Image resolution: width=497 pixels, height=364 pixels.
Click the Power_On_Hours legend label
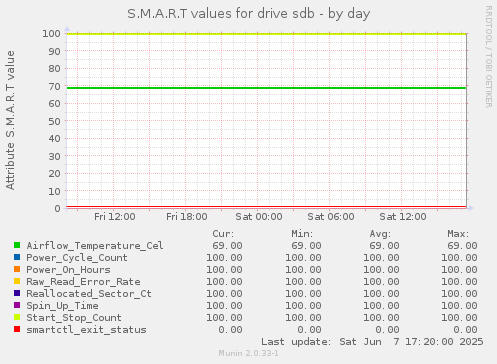tap(68, 270)
